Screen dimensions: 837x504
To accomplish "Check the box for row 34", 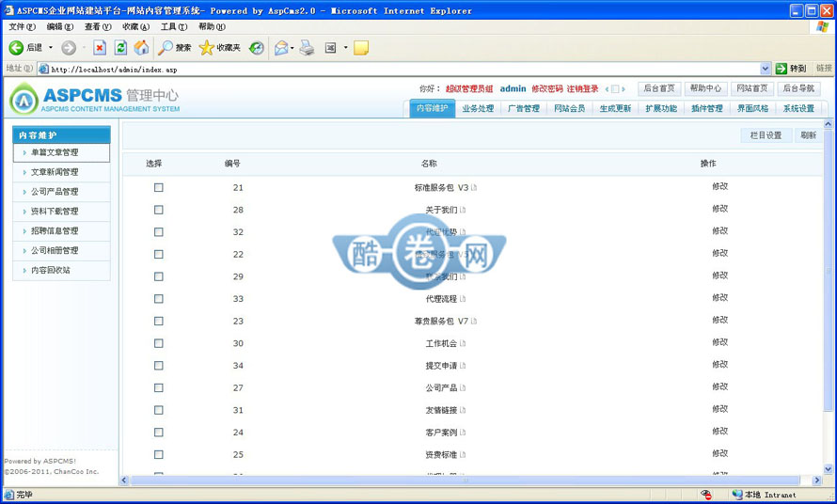I will (x=159, y=365).
